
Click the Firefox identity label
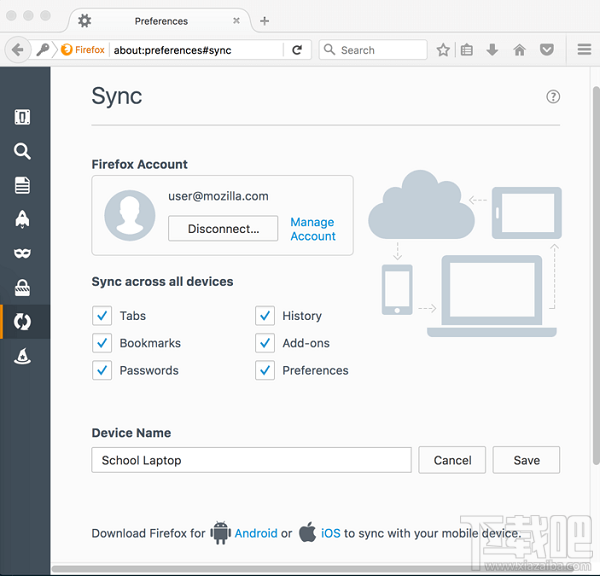coord(83,50)
